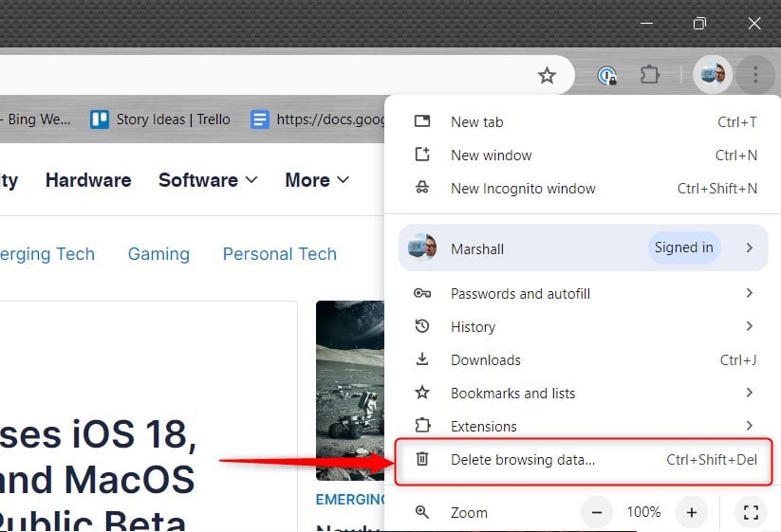The width and height of the screenshot is (781, 532).
Task: Expand the History submenu arrow
Action: click(749, 326)
